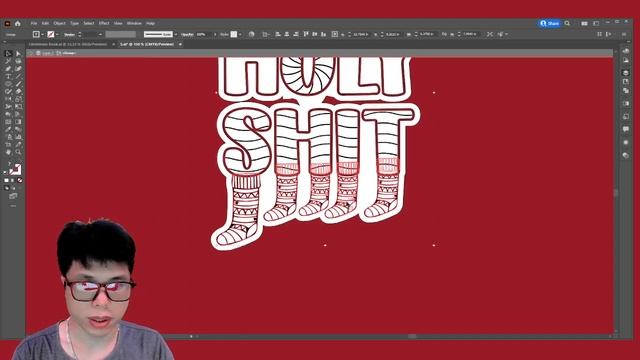Select the Magic Wand tool

[x=8, y=61]
